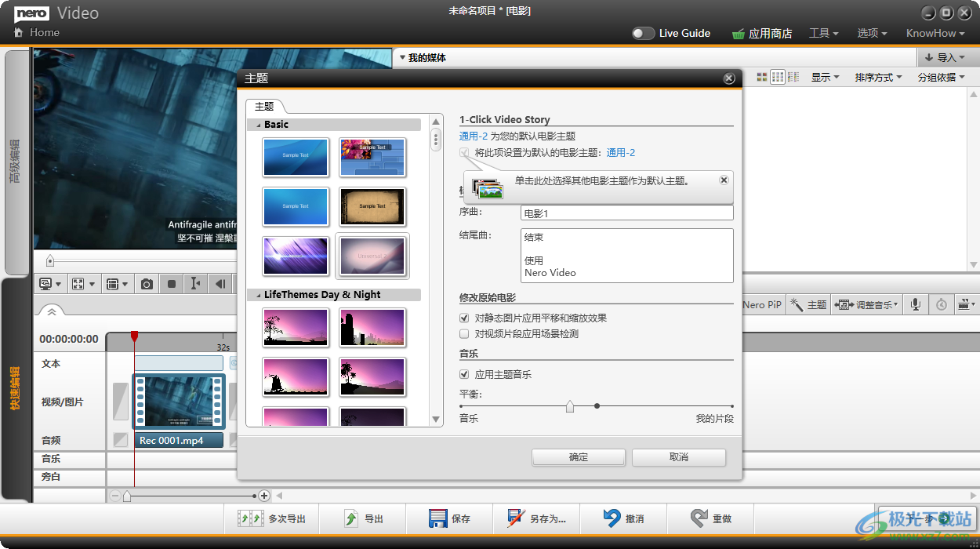Click the 序曲 intro title input field

627,213
